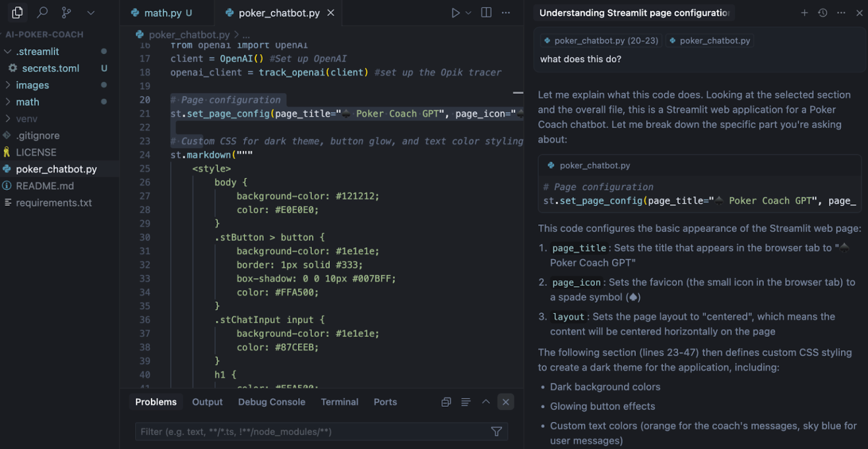The height and width of the screenshot is (449, 868).
Task: Start a new chat with the plus icon
Action: coord(804,12)
